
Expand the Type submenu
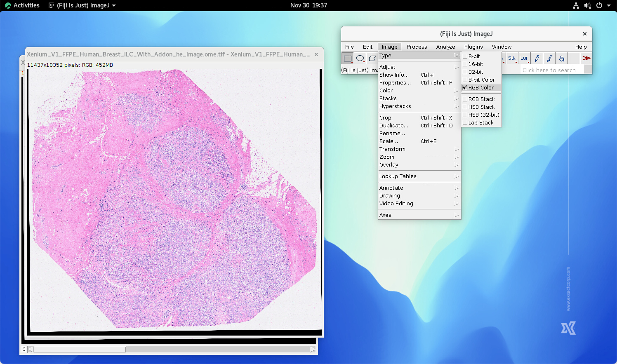point(419,56)
